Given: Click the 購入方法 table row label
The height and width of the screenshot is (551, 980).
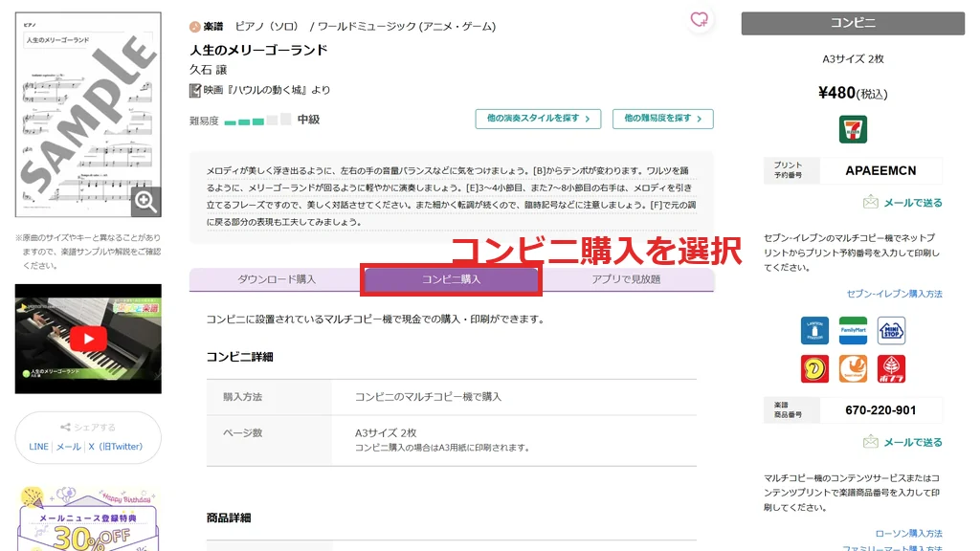Looking at the screenshot, I should point(242,397).
